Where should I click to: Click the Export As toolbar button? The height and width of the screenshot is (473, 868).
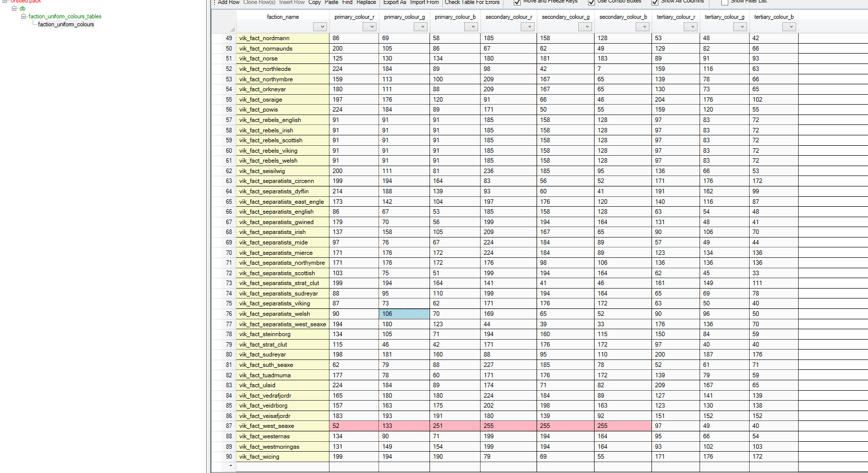[394, 2]
